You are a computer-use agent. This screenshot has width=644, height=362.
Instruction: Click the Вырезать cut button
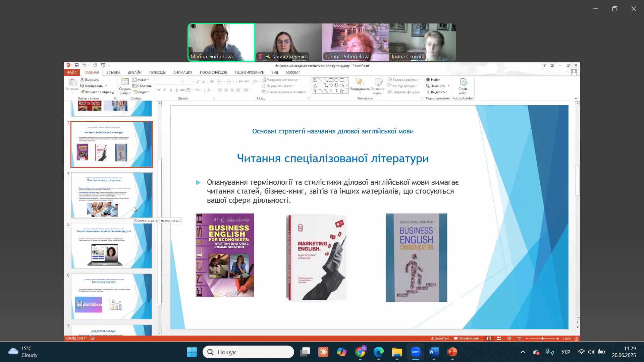(90, 80)
